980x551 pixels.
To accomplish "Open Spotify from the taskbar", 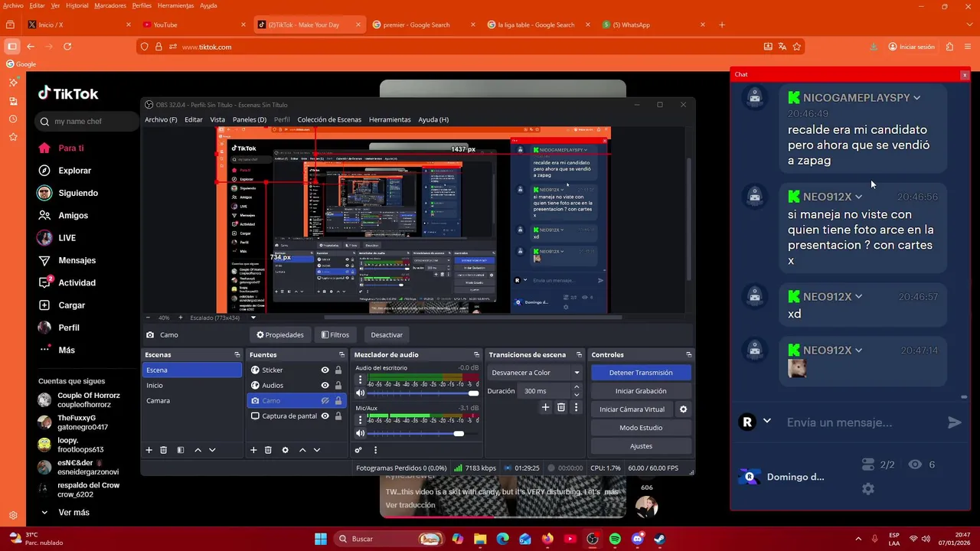I will (x=615, y=539).
